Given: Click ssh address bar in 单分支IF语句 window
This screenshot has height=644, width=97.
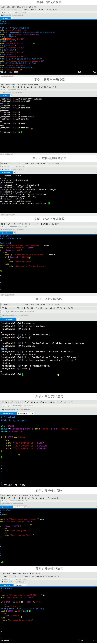Looking at the screenshot, I should coord(48,406).
